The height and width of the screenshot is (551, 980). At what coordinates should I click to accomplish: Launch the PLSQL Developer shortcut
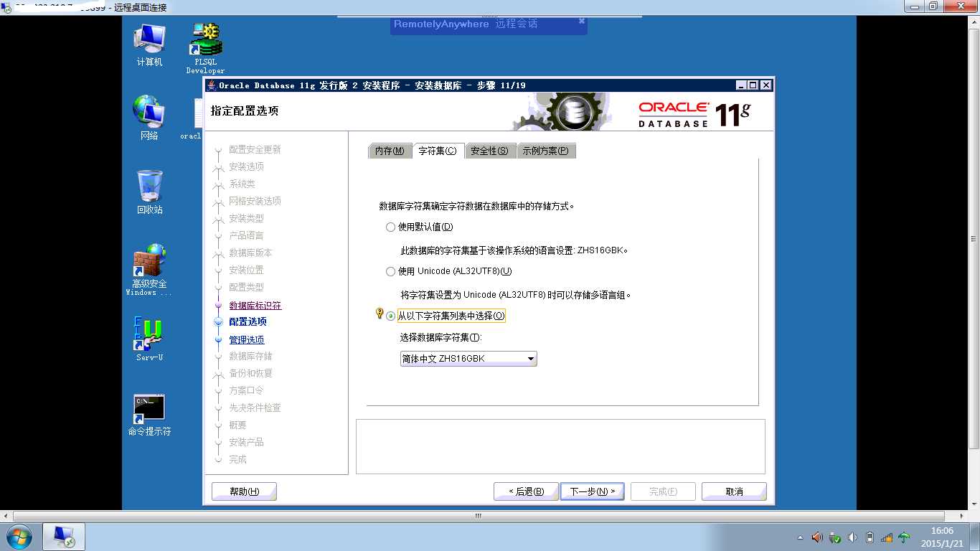pyautogui.click(x=205, y=48)
